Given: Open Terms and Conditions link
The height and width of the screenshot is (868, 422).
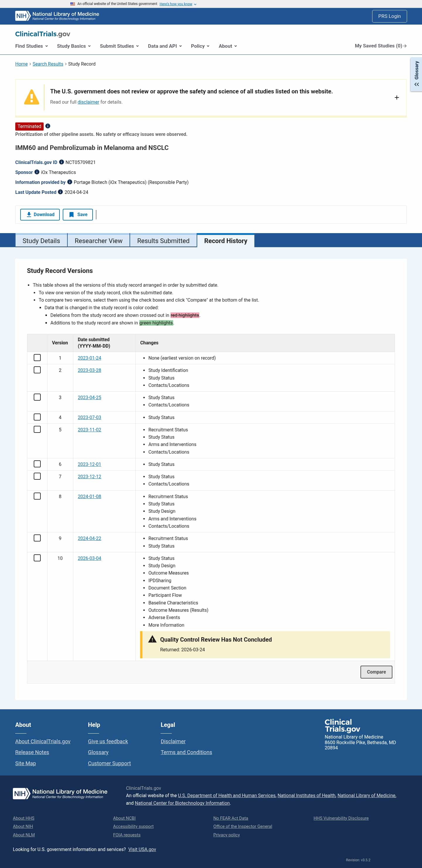Looking at the screenshot, I should (186, 752).
